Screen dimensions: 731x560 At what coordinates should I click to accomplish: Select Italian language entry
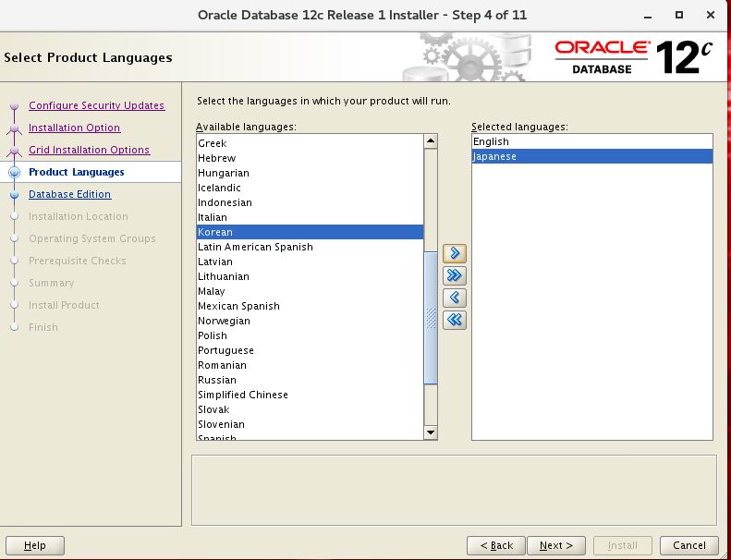[x=310, y=217]
